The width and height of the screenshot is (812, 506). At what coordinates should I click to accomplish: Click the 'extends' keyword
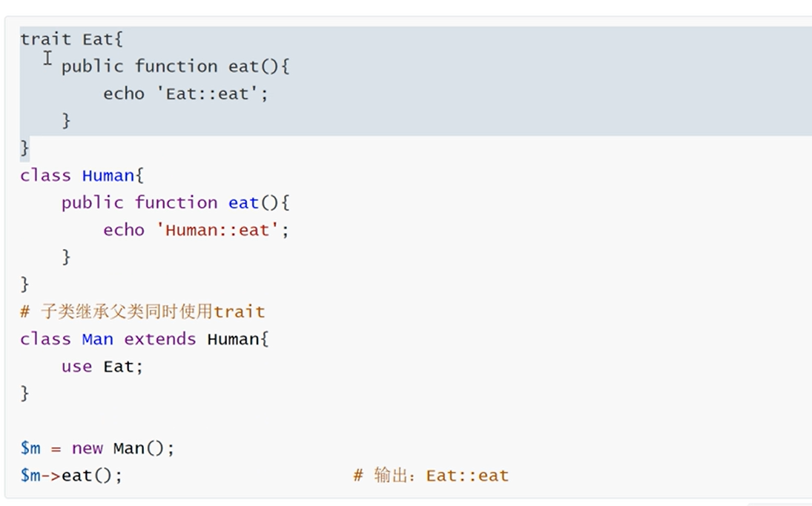(159, 339)
